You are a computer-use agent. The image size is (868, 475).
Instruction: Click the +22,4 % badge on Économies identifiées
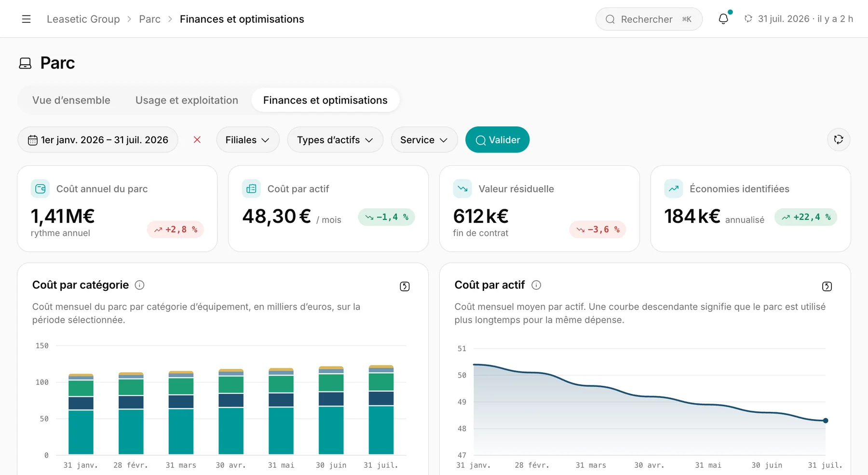806,217
